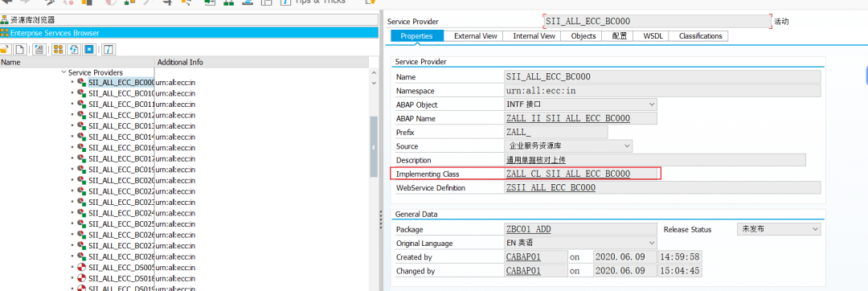Open implementing class ZALL_CL_SII_ALL_ECC_BC000
Screen dimensions: 868x291
click(568, 174)
